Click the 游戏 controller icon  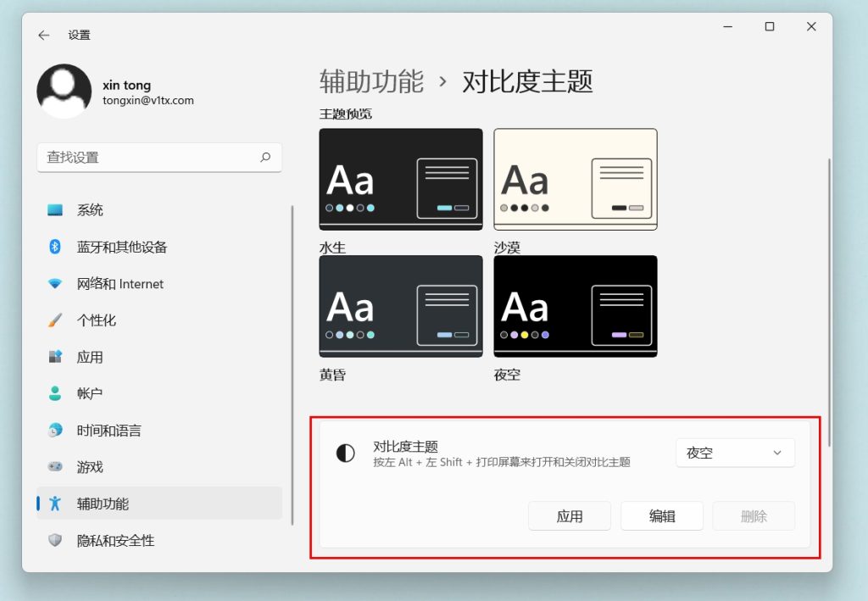pyautogui.click(x=55, y=467)
